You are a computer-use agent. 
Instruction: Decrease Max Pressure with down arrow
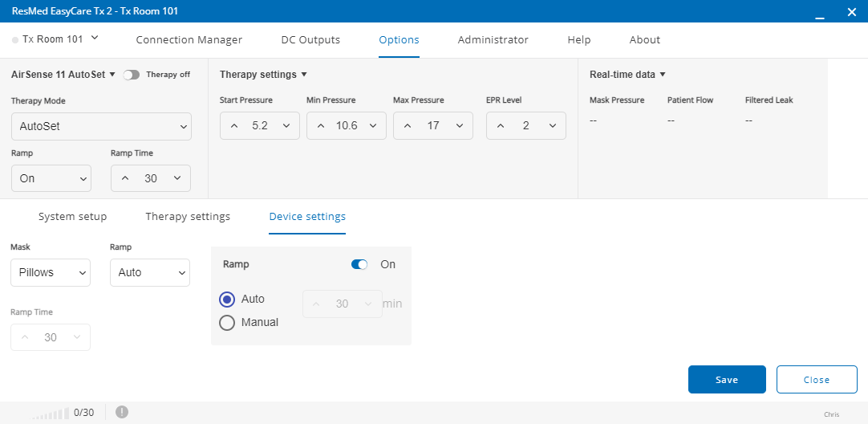coord(460,126)
